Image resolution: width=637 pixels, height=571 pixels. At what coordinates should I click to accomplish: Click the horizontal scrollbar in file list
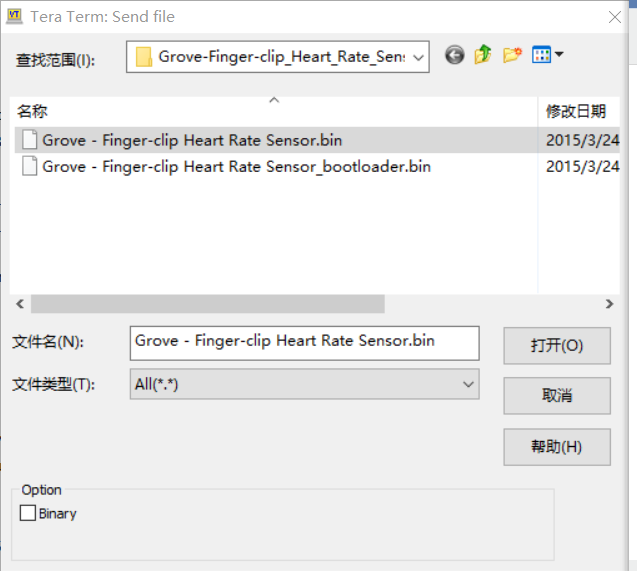click(207, 304)
